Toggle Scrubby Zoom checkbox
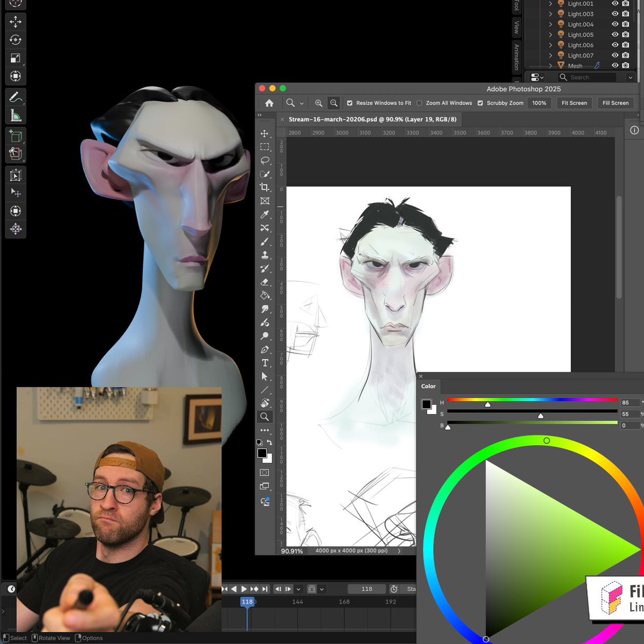 tap(480, 103)
